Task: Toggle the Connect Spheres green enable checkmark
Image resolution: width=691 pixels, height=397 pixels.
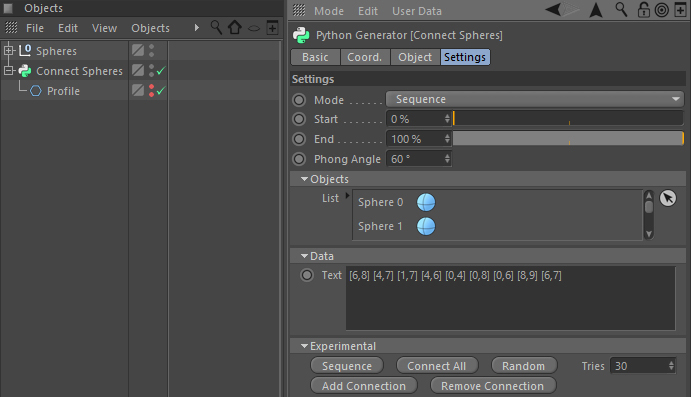Action: pyautogui.click(x=161, y=70)
